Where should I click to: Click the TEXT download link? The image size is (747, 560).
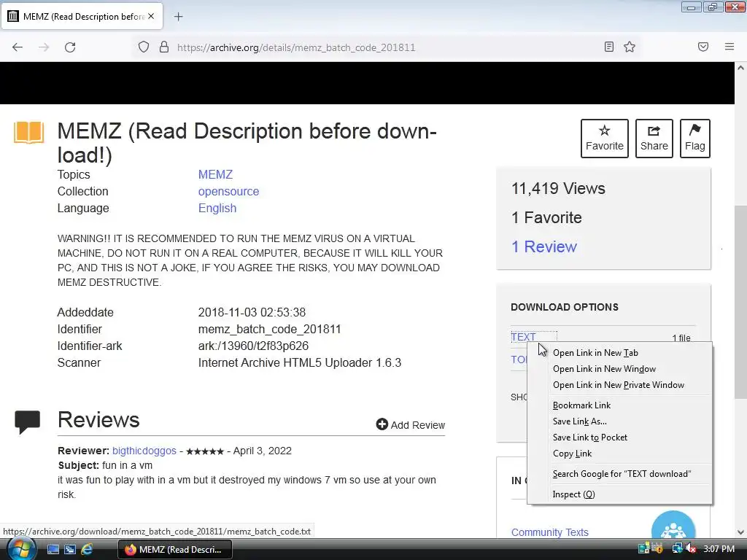tap(524, 337)
